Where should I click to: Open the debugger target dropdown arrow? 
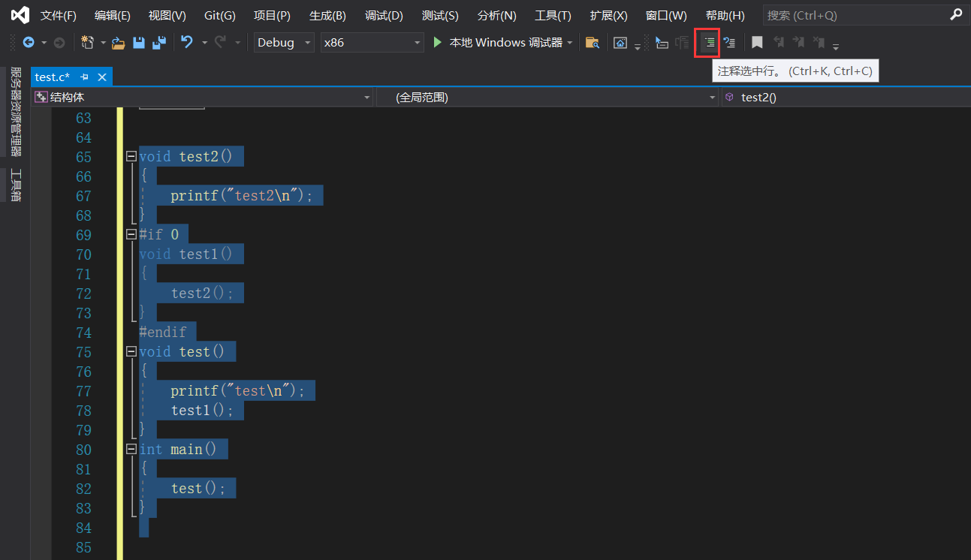pyautogui.click(x=571, y=43)
